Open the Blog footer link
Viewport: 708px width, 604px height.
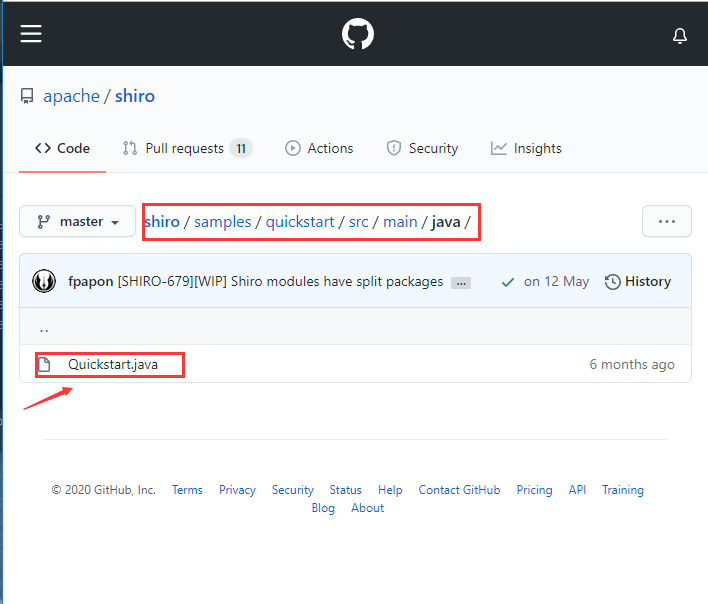323,508
